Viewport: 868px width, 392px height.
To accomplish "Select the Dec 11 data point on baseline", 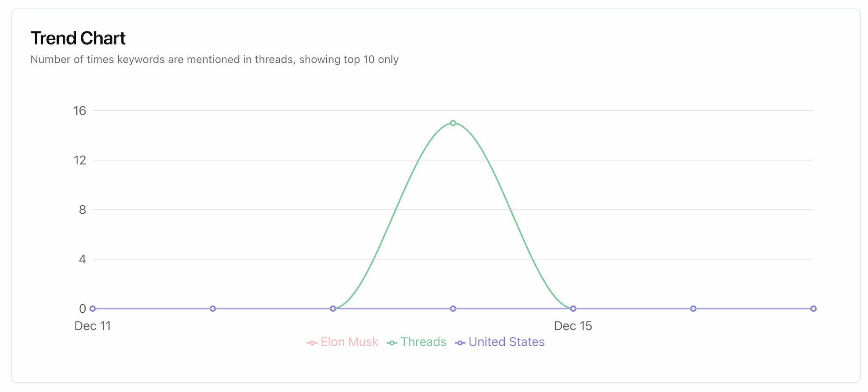I will [93, 308].
